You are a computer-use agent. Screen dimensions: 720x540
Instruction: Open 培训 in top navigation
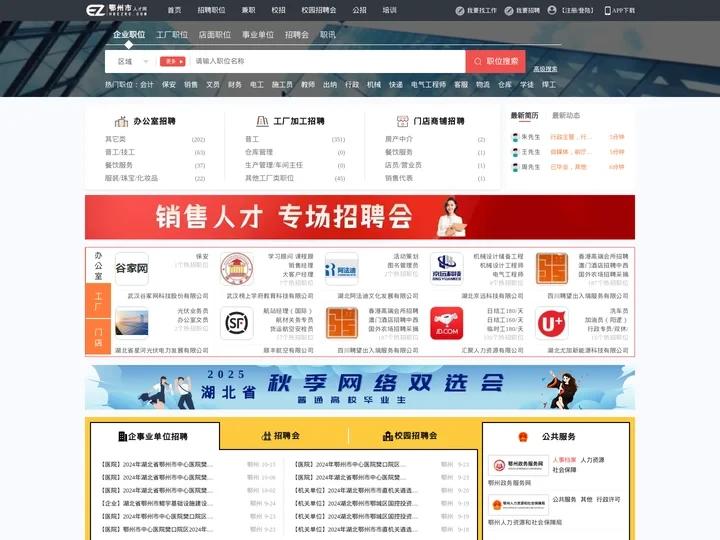[389, 10]
